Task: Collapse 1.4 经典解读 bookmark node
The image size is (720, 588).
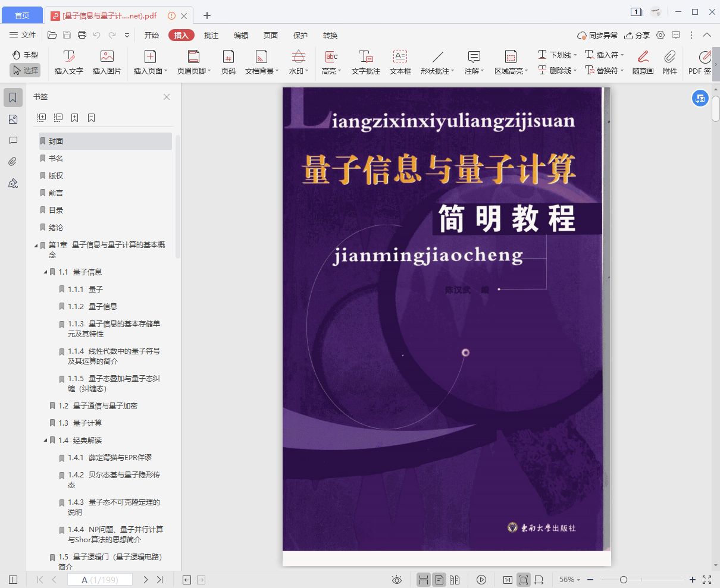Action: 45,441
